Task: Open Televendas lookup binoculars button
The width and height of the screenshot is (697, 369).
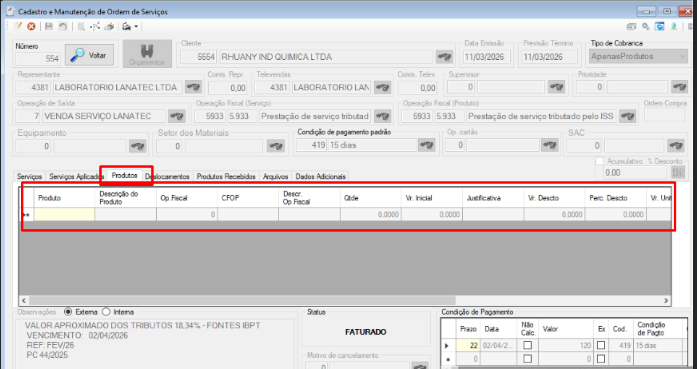Action: click(x=382, y=87)
